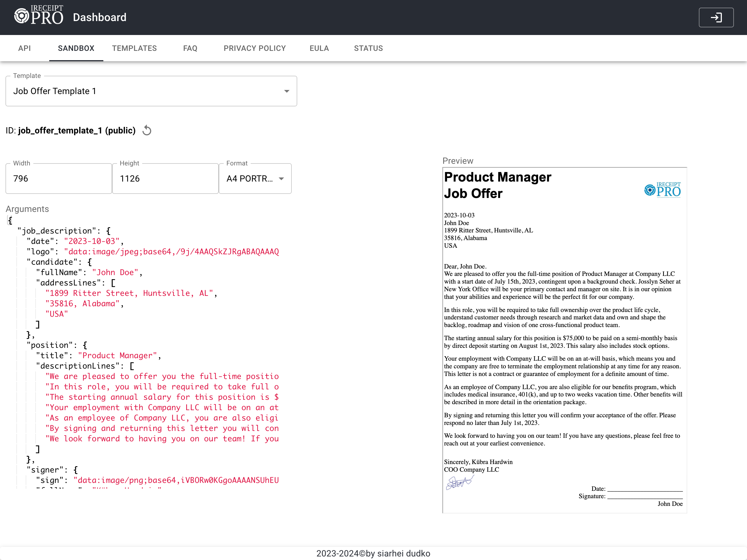The height and width of the screenshot is (560, 747).
Task: Click the Width input field
Action: [59, 179]
